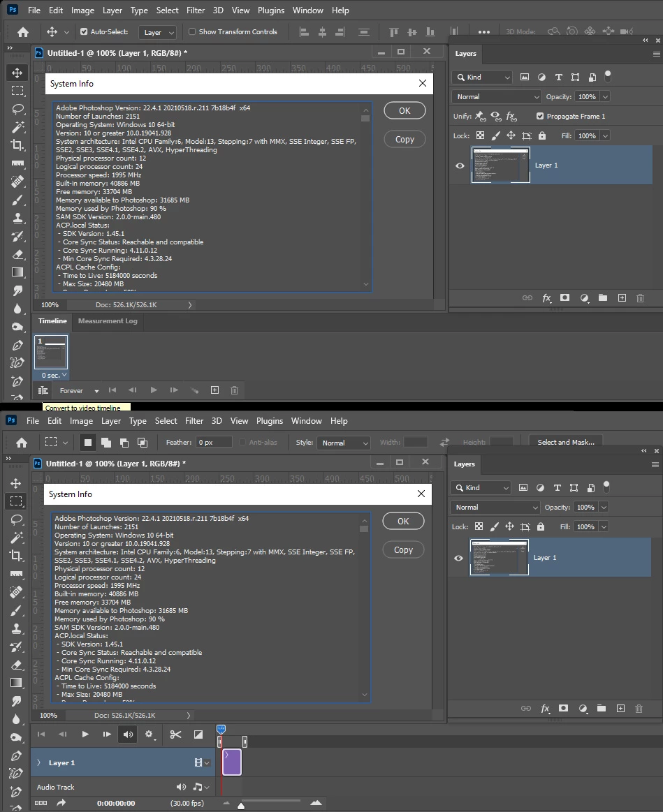
Task: Open Plugins menu above Auto-Select options
Action: (270, 10)
